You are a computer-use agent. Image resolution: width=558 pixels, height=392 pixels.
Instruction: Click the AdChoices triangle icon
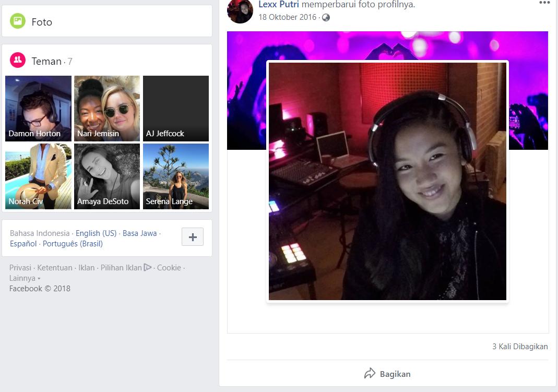pos(148,267)
